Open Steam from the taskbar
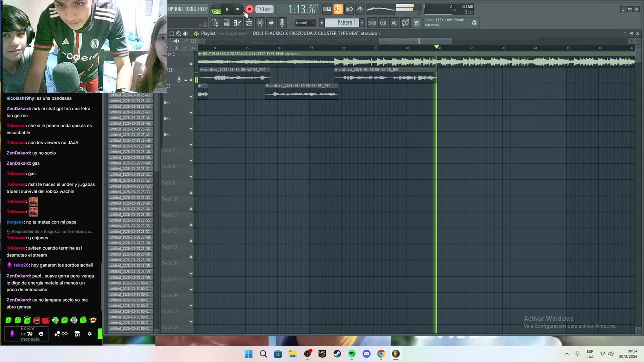This screenshot has width=644, height=362. click(337, 354)
